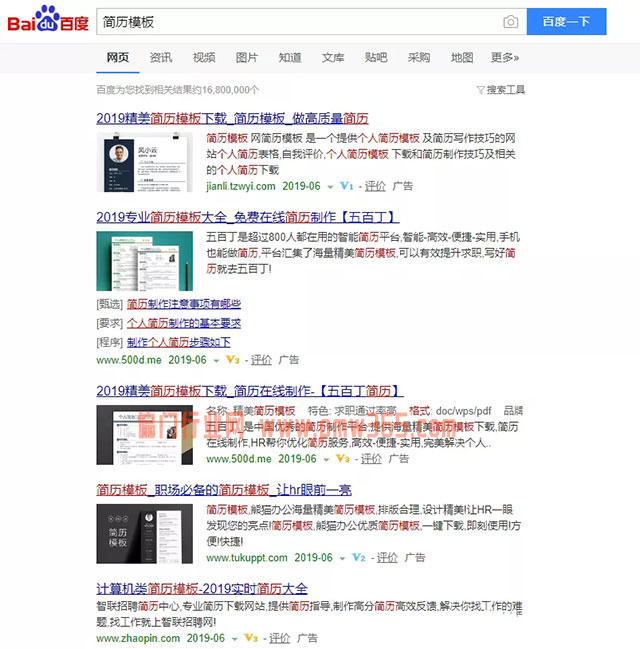Image resolution: width=640 pixels, height=649 pixels.
Task: Expand dropdown arrow in result with 甄选 sublinks
Action: point(216,361)
